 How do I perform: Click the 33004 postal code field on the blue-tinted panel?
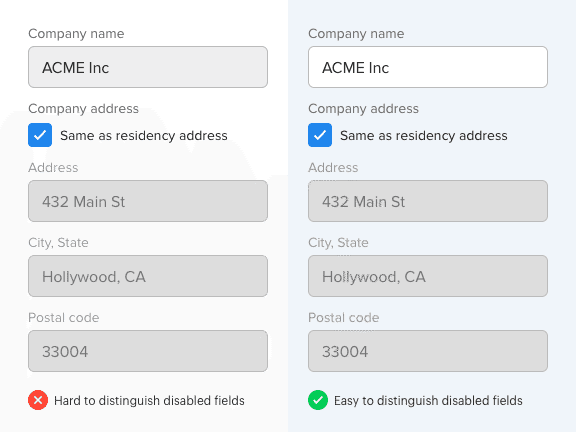click(x=428, y=351)
